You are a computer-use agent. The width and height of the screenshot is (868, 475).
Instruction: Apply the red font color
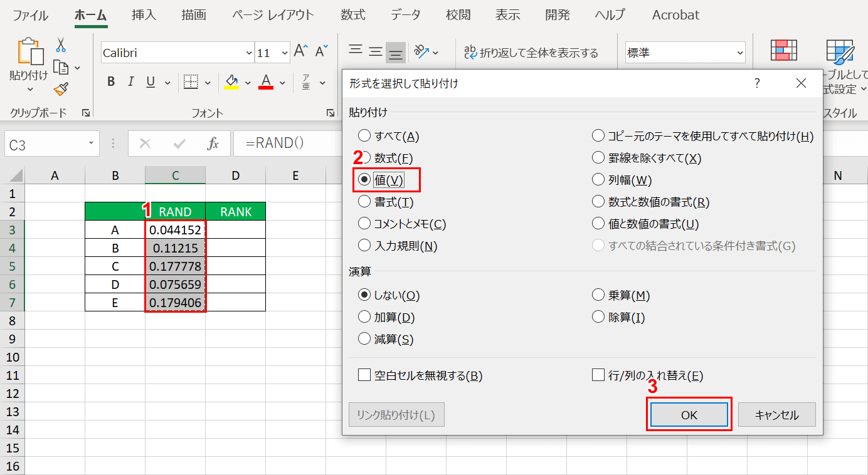tap(266, 82)
